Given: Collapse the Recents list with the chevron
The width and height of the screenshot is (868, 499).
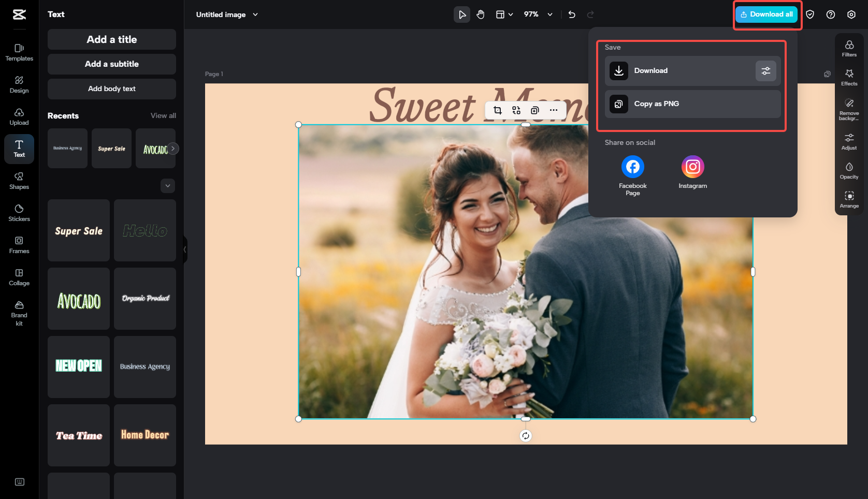Looking at the screenshot, I should tap(167, 185).
